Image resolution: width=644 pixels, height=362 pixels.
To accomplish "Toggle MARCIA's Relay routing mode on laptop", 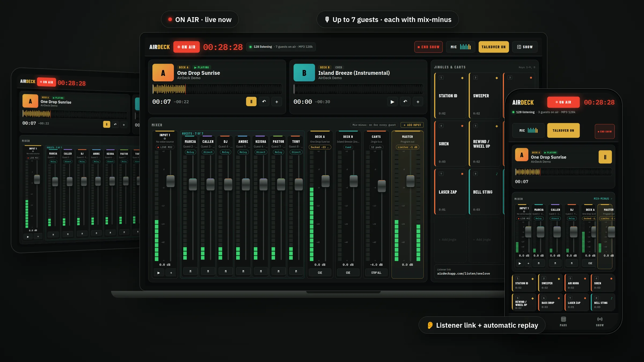I will [x=190, y=152].
